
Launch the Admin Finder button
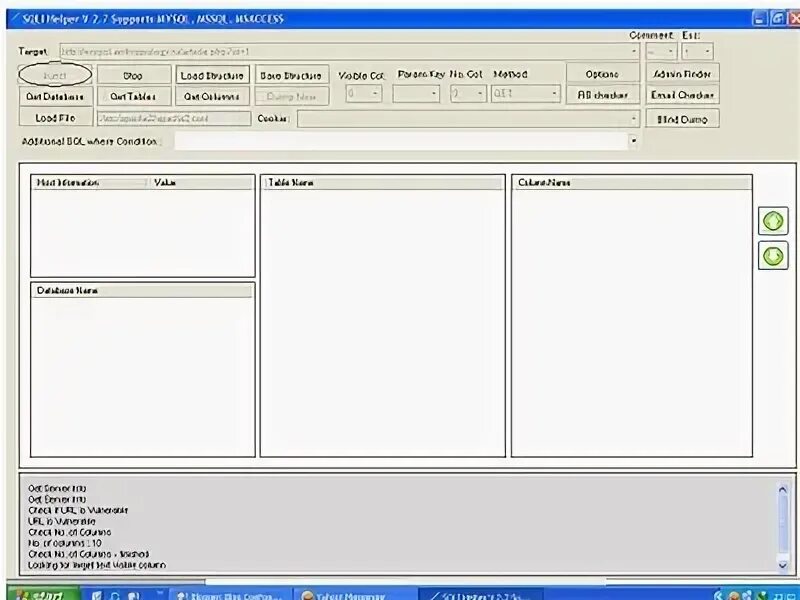[682, 74]
